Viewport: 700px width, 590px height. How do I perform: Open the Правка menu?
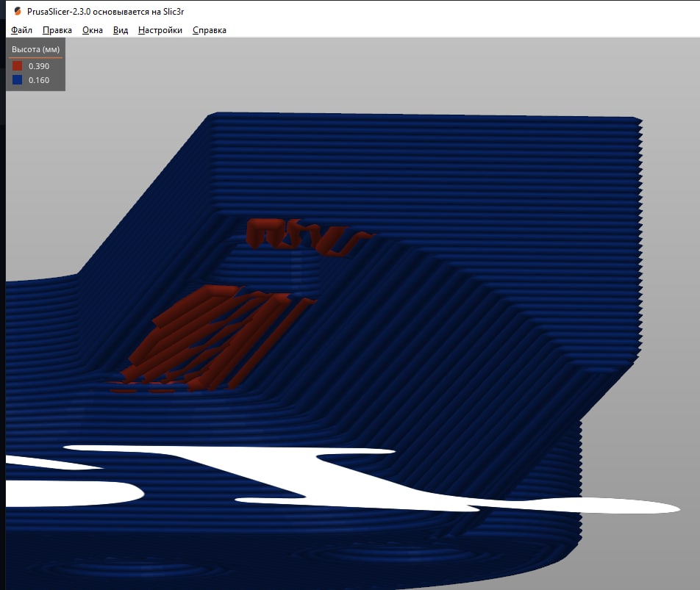pyautogui.click(x=57, y=30)
